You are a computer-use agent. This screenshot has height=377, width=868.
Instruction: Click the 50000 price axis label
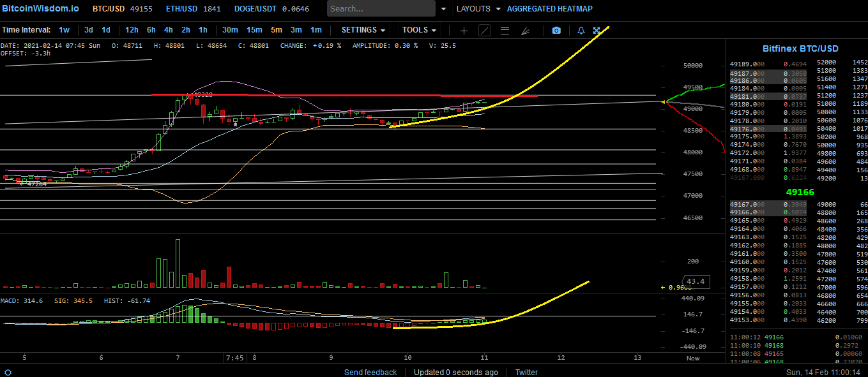tap(693, 65)
